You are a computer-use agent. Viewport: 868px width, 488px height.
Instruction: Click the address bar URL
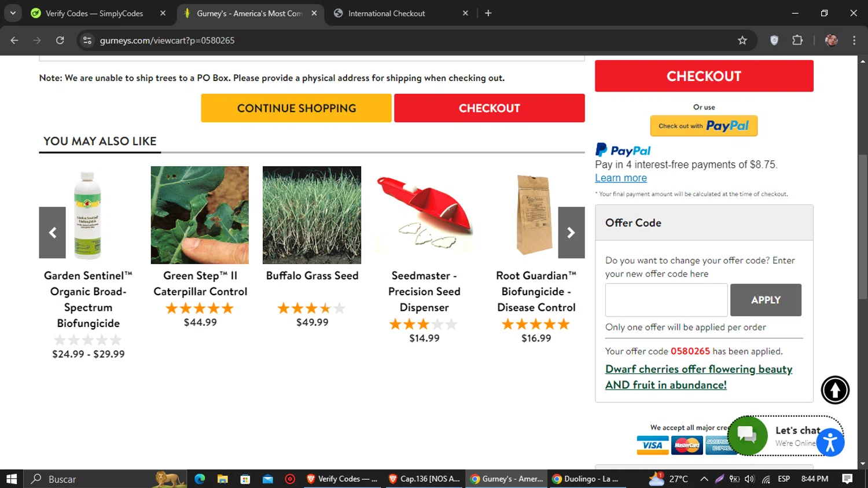pyautogui.click(x=167, y=41)
